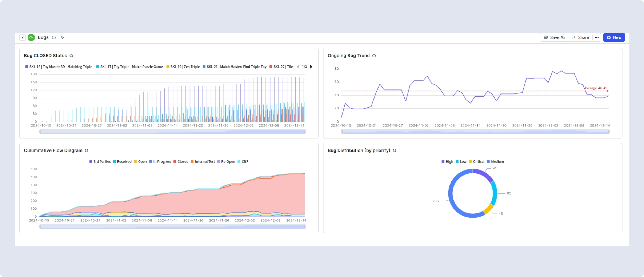Open layers icon beside Bug CLOSED Status
This screenshot has width=644, height=277.
coord(71,56)
